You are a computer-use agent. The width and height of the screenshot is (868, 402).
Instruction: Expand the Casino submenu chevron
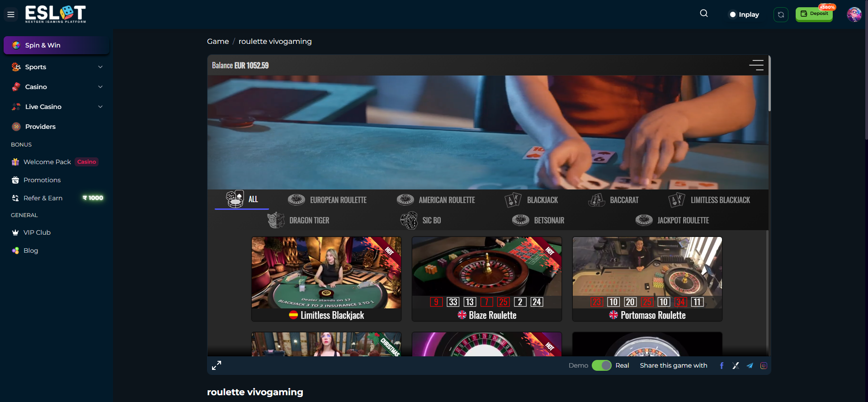(100, 87)
